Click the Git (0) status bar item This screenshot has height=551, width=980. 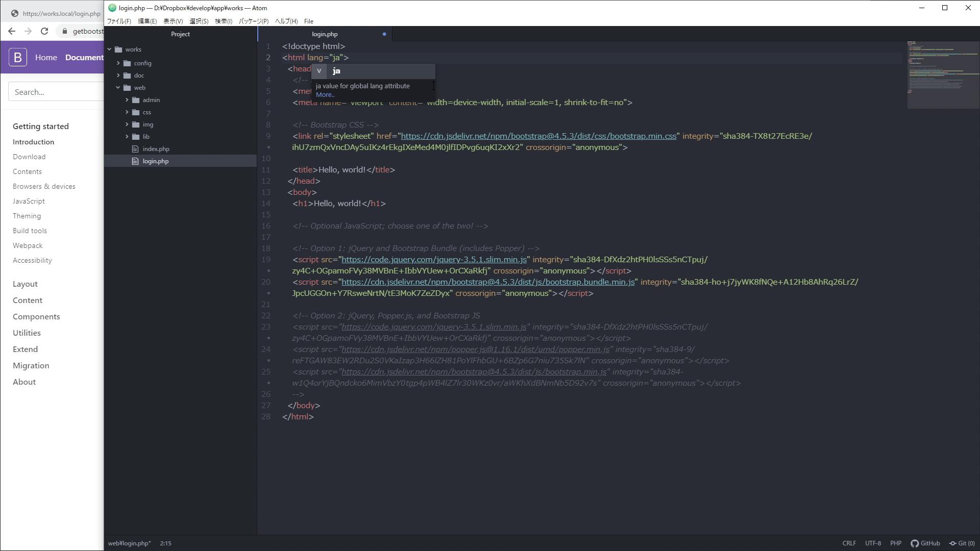tap(962, 543)
